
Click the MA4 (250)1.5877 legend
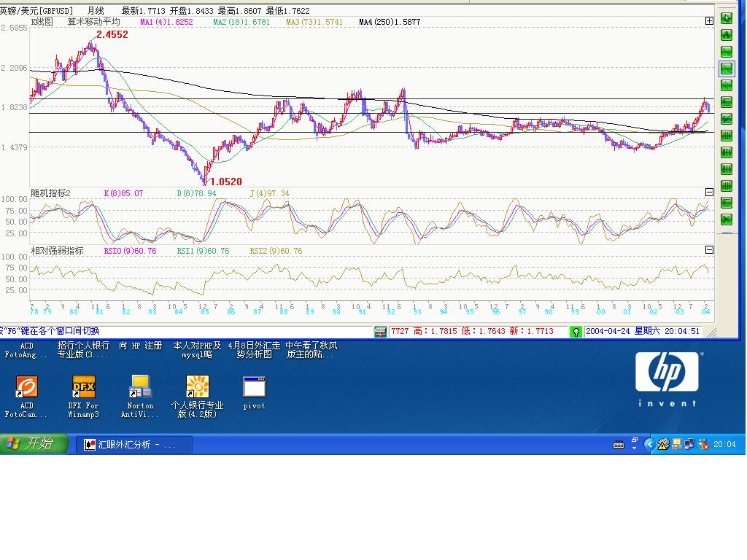click(390, 22)
